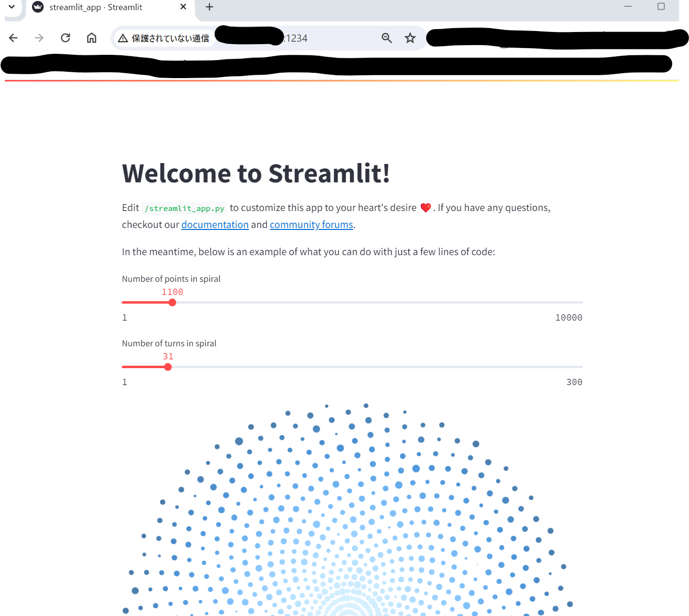Reload the Streamlit page
This screenshot has width=689, height=616.
(65, 37)
